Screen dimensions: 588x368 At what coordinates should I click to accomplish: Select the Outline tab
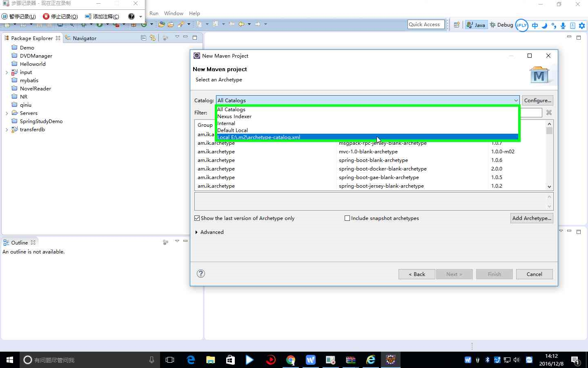[20, 242]
